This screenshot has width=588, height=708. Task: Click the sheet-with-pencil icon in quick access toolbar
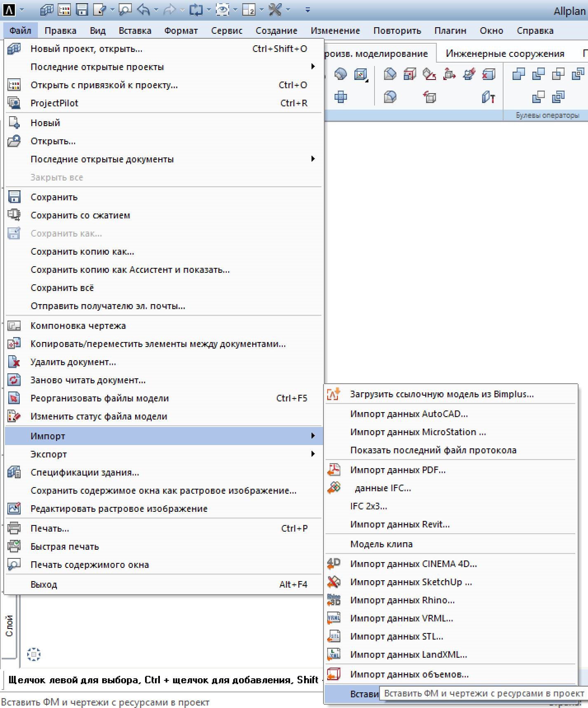tap(99, 9)
